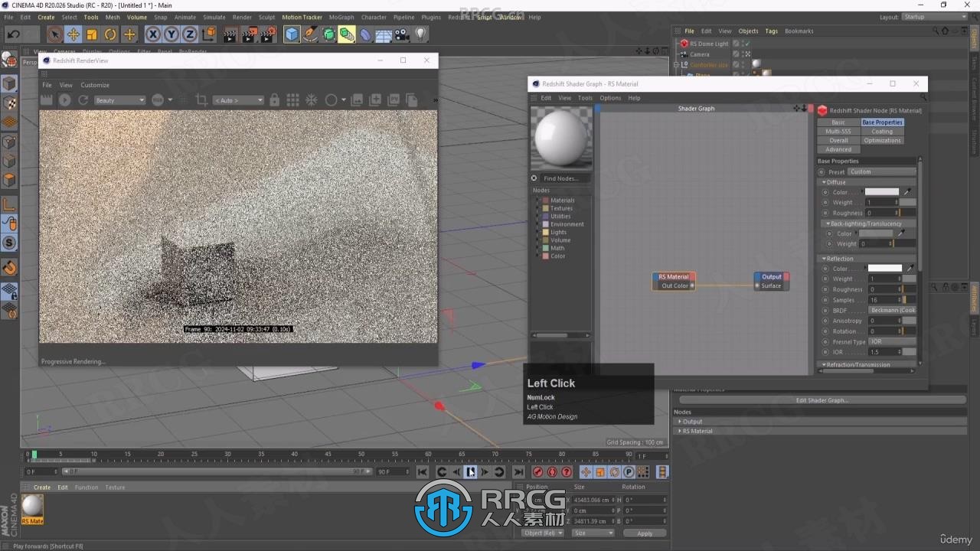Click the play forwards button

click(x=471, y=472)
